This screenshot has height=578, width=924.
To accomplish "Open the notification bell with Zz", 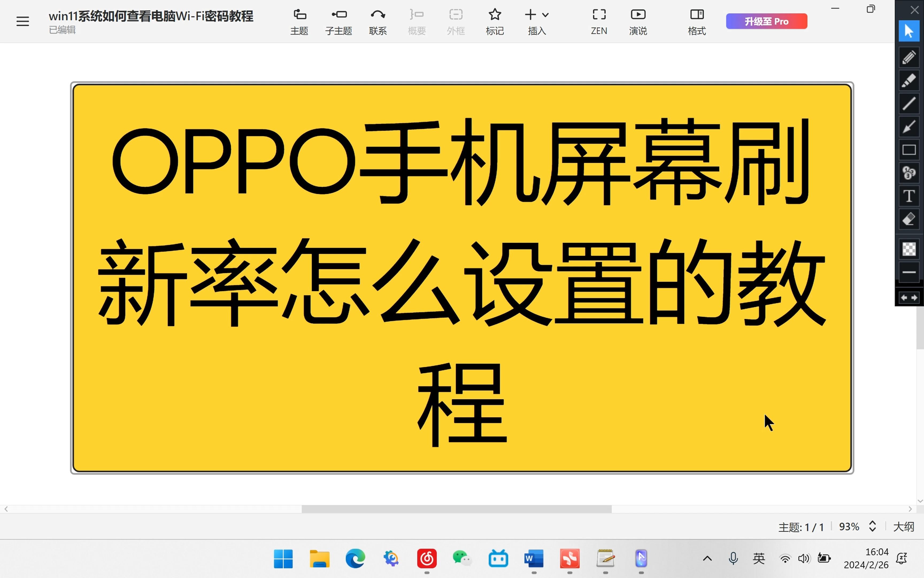I will [x=902, y=558].
